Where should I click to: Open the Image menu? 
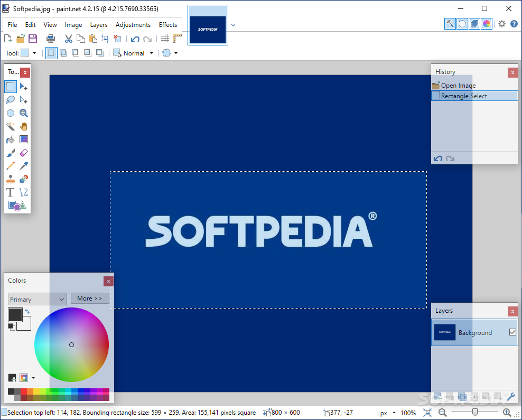[x=73, y=25]
